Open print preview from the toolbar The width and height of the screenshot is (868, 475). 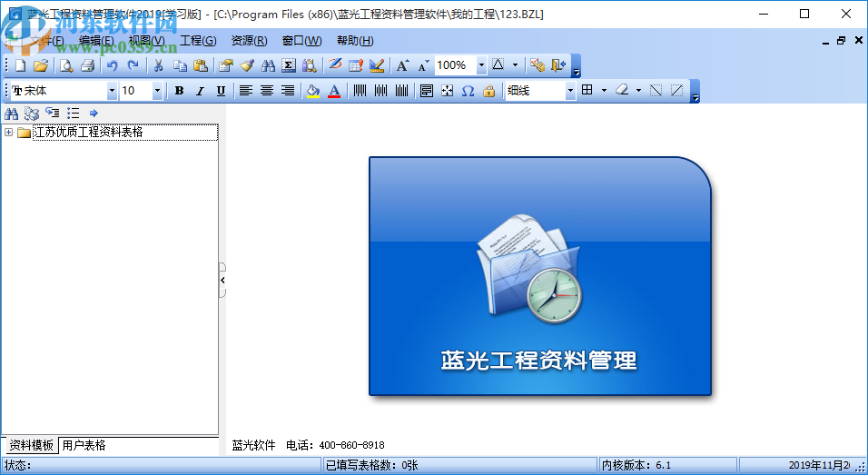pyautogui.click(x=66, y=65)
